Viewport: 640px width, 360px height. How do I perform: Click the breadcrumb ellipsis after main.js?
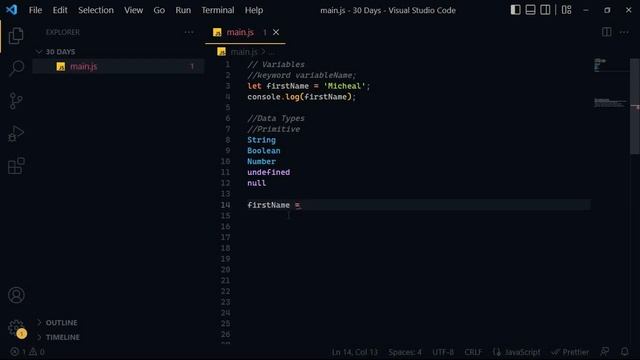[x=272, y=52]
